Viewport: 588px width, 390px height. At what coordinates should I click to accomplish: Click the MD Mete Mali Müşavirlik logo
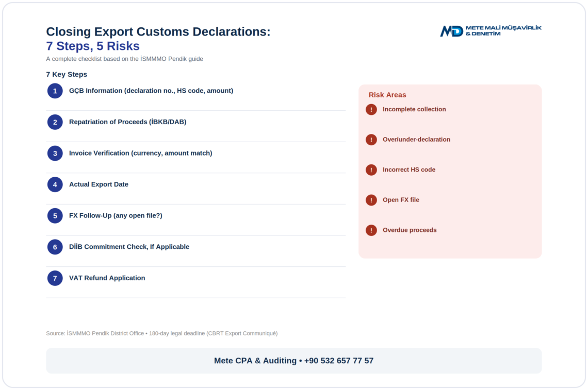click(x=491, y=31)
